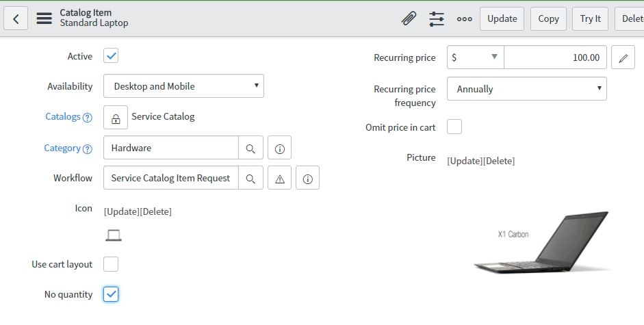The width and height of the screenshot is (644, 325).
Task: Click the Workflow input field
Action: [x=171, y=178]
